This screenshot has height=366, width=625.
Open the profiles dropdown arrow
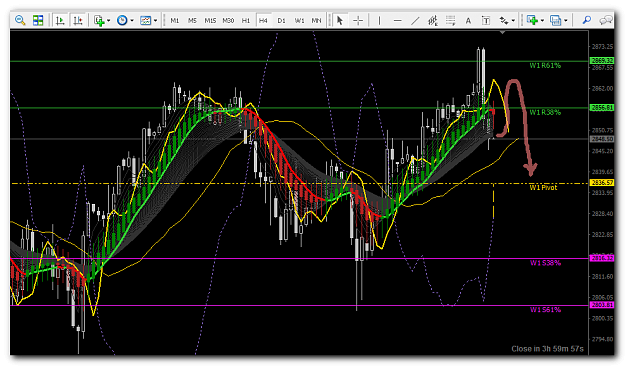[x=566, y=21]
